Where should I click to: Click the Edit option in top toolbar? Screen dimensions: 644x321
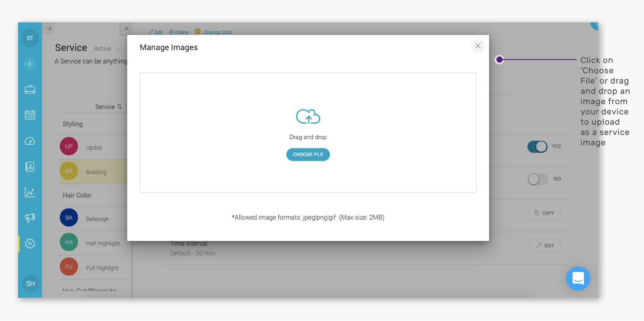click(x=156, y=32)
